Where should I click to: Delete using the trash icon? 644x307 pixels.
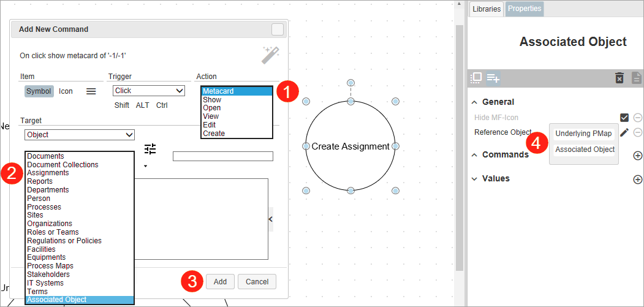[619, 78]
